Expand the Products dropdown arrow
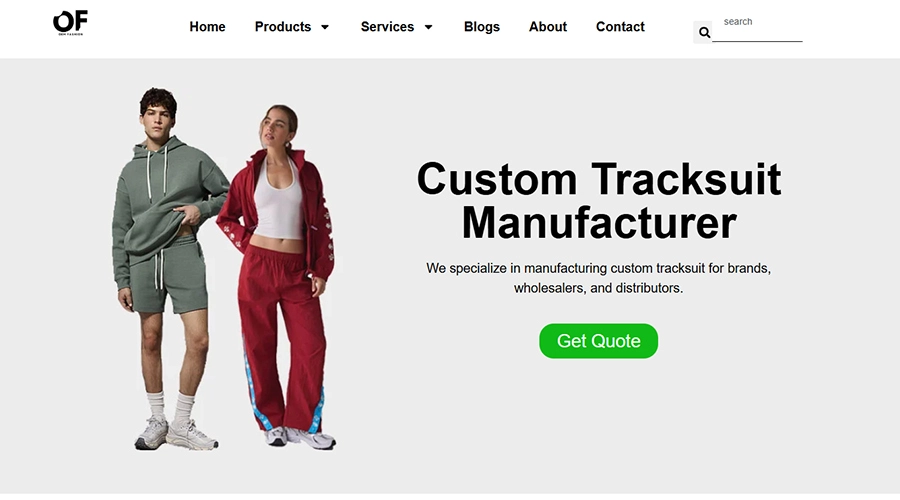The width and height of the screenshot is (900, 500). (x=325, y=27)
